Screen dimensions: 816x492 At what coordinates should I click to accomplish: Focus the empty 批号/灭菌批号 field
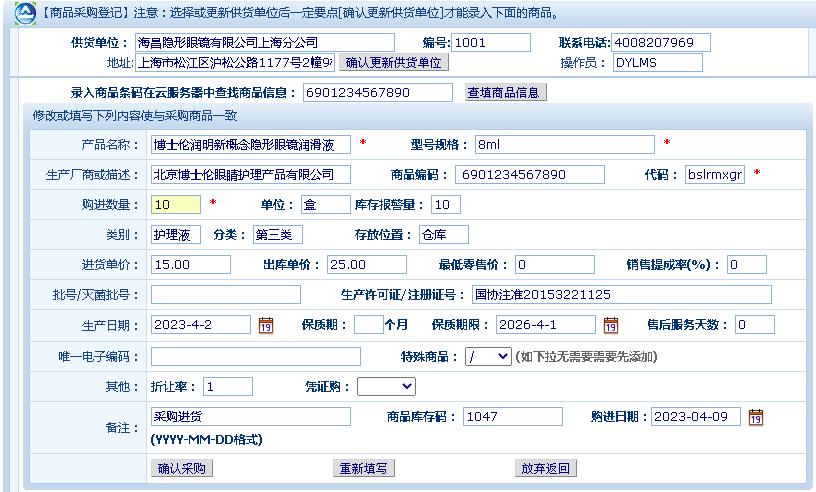click(x=226, y=295)
